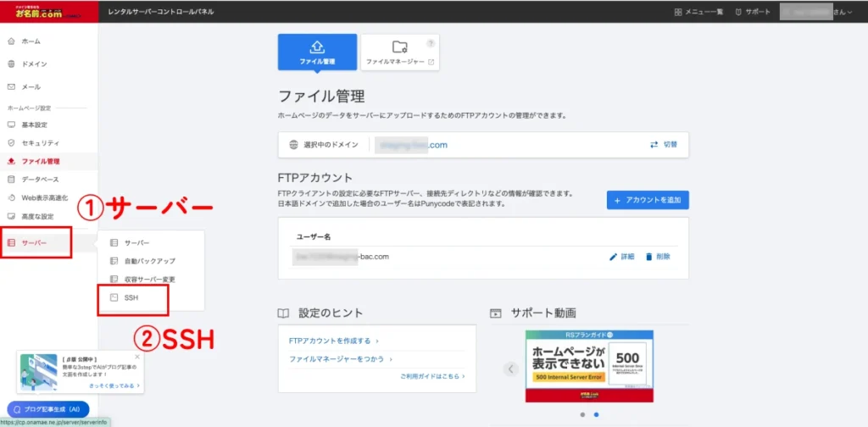868x427 pixels.
Task: Open the ホーム sidebar item
Action: click(x=31, y=41)
